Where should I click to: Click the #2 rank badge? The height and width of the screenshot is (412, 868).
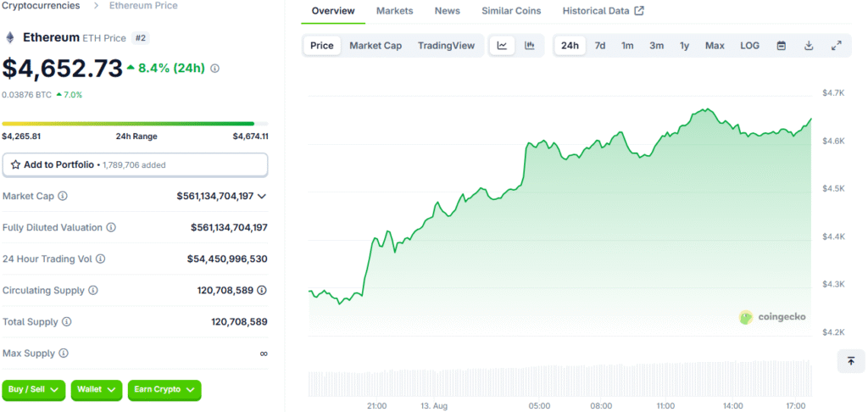(x=141, y=38)
